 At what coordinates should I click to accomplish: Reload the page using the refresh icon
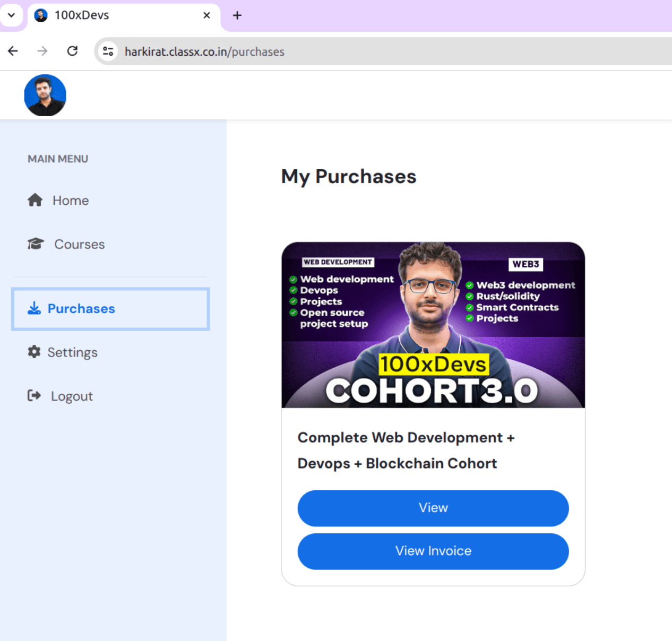pos(73,51)
